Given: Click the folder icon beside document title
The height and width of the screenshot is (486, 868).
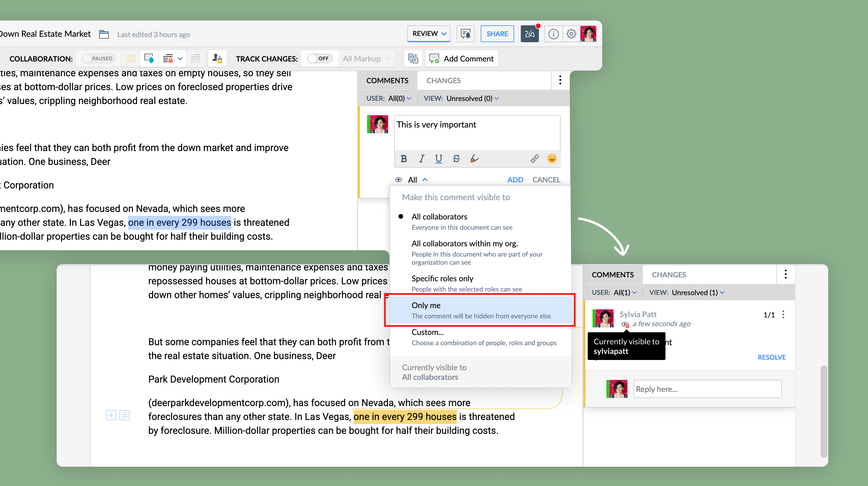Looking at the screenshot, I should pos(104,34).
